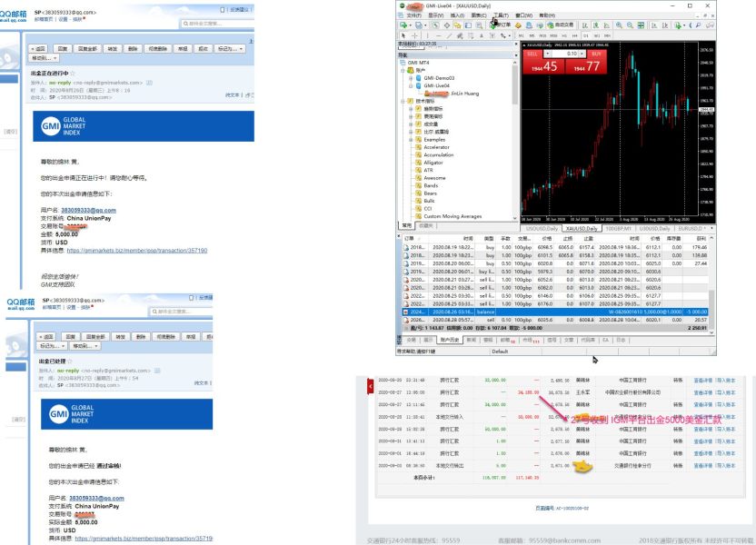The image size is (756, 545).
Task: Click the chart auto scroll toolbar icon
Action: [654, 25]
